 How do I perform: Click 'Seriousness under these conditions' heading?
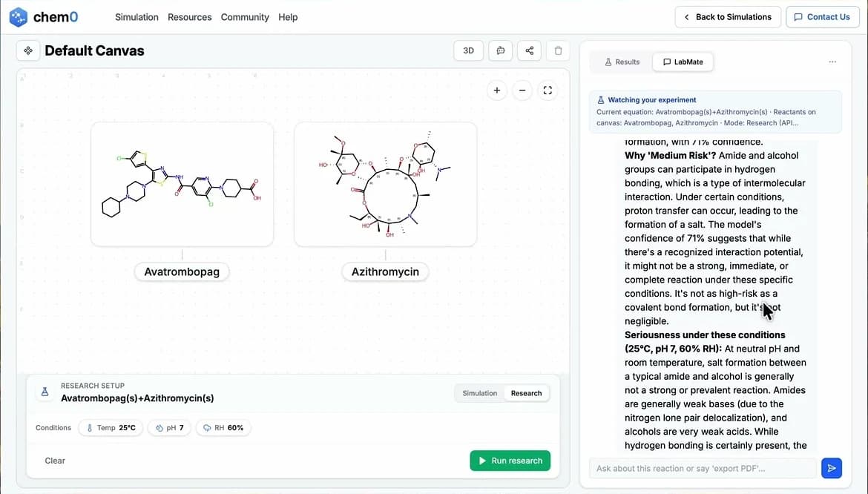coord(705,342)
